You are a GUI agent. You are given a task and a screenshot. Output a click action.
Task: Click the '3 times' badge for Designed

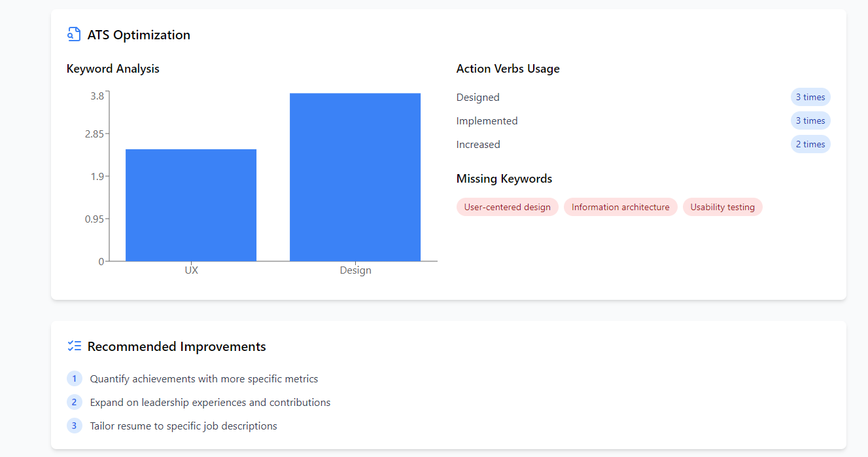(810, 97)
